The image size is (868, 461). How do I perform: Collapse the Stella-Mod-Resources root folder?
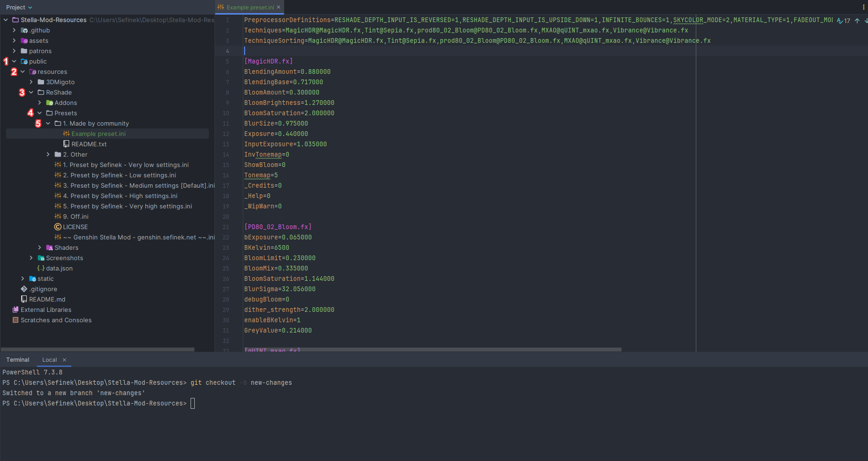click(x=6, y=20)
